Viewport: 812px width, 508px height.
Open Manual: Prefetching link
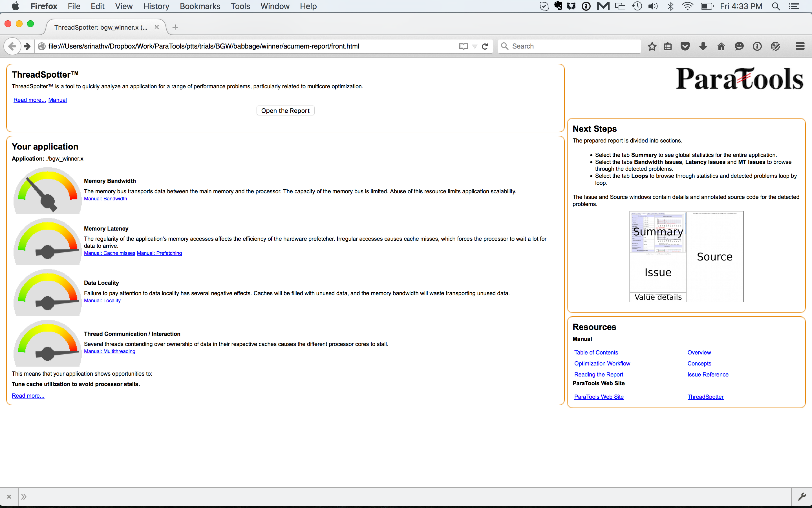click(159, 253)
